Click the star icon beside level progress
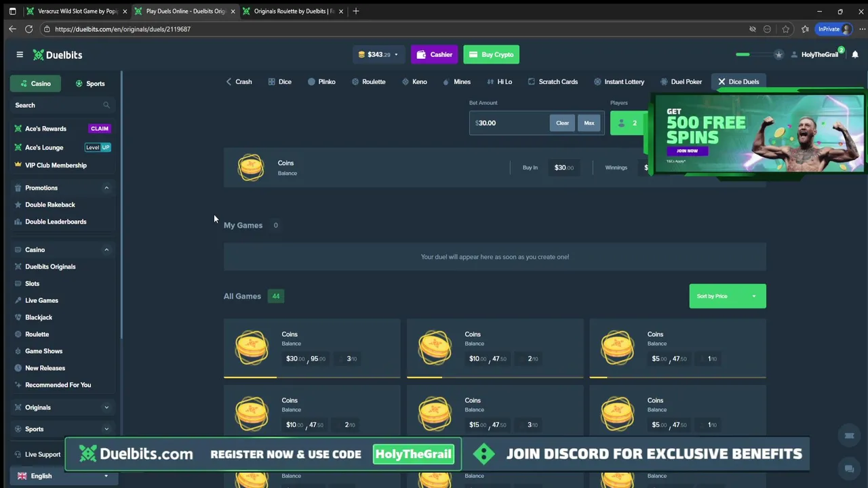 click(778, 54)
